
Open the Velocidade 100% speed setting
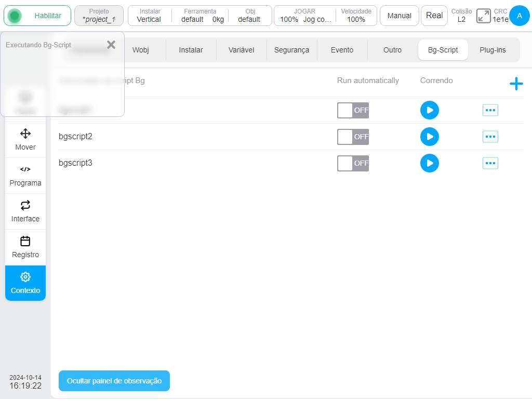click(x=356, y=16)
